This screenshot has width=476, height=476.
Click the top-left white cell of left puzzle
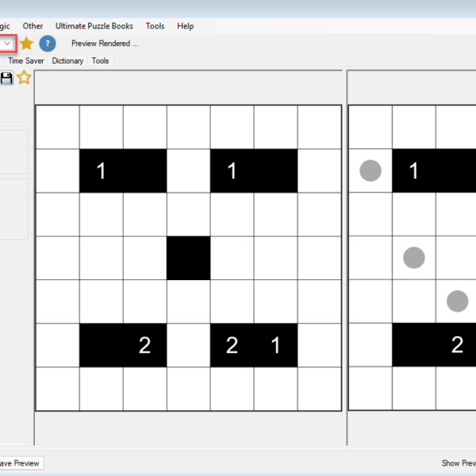57,127
